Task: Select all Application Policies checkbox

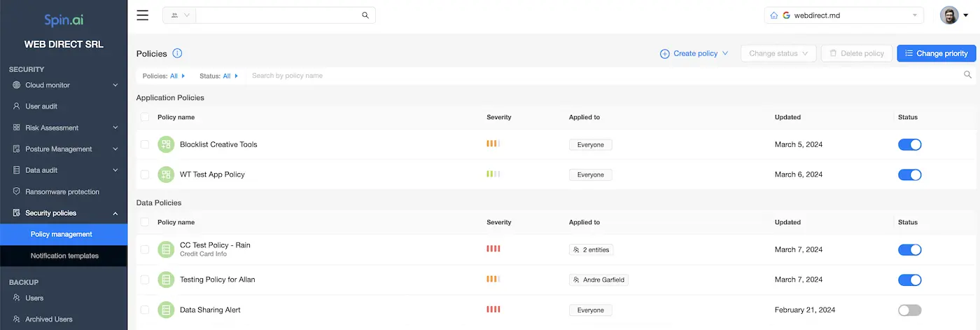Action: click(x=145, y=117)
